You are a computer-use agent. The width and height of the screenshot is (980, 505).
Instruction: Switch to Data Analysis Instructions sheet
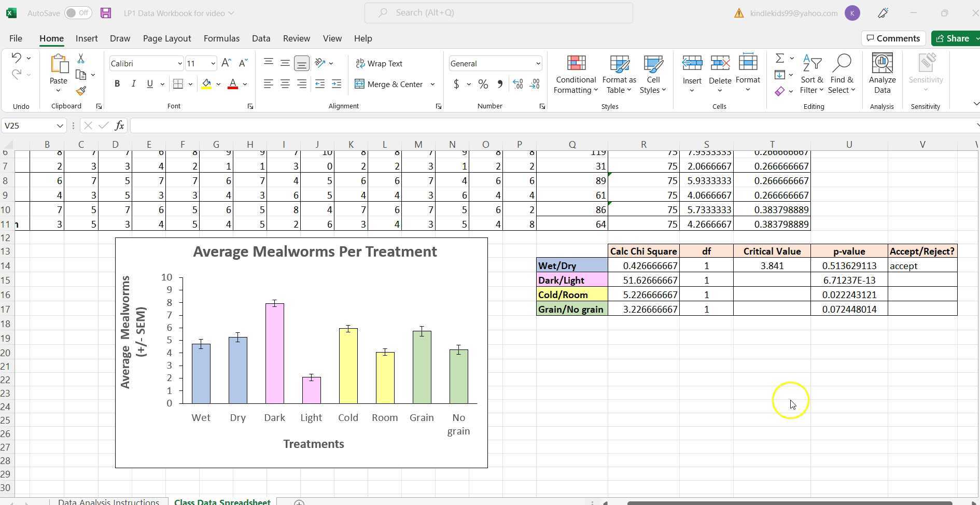(108, 501)
